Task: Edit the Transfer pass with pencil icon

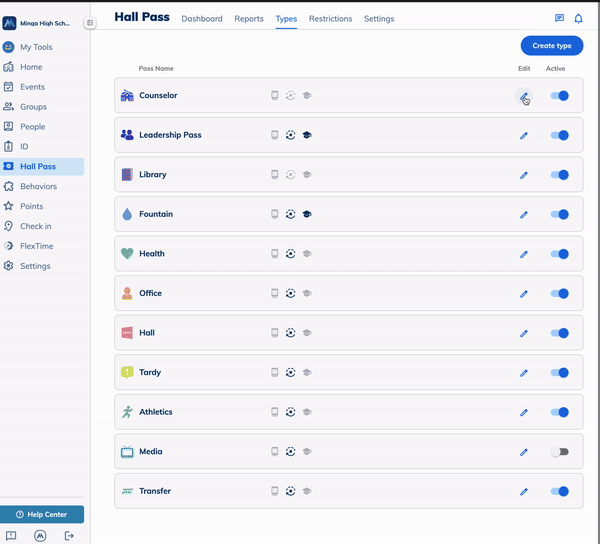Action: point(523,492)
